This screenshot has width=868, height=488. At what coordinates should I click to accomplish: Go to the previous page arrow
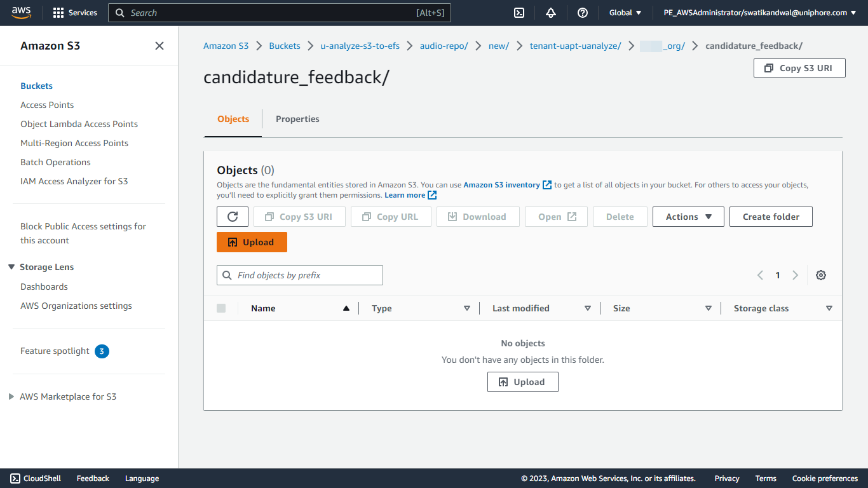click(x=760, y=275)
